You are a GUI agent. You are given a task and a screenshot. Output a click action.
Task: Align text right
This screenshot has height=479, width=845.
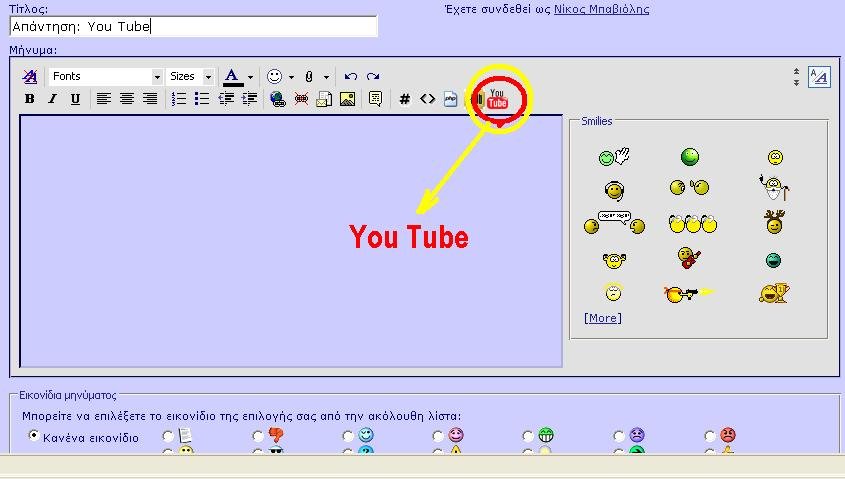(x=150, y=99)
